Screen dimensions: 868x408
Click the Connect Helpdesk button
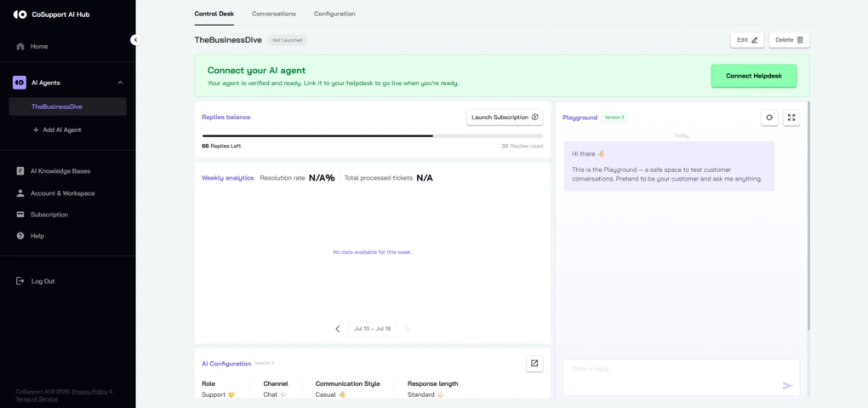[754, 76]
